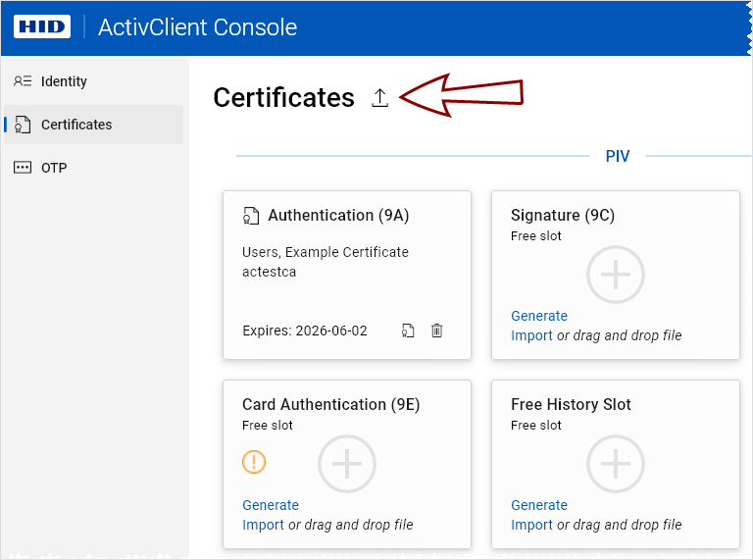Click Generate link in Signature (9C) slot
Image resolution: width=753 pixels, height=560 pixels.
point(539,316)
